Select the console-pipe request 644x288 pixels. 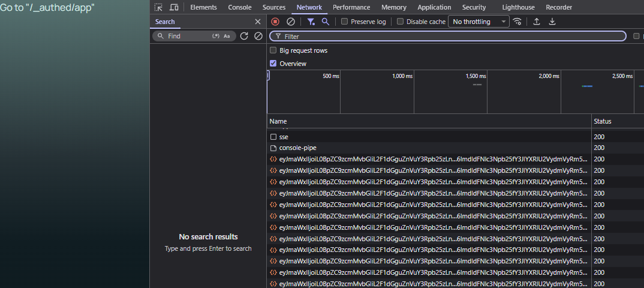click(297, 148)
